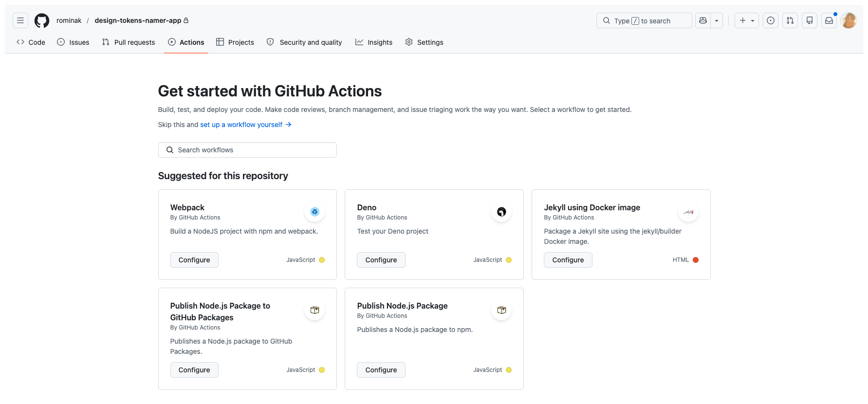Image resolution: width=868 pixels, height=404 pixels.
Task: Open the Projects tab
Action: (235, 42)
